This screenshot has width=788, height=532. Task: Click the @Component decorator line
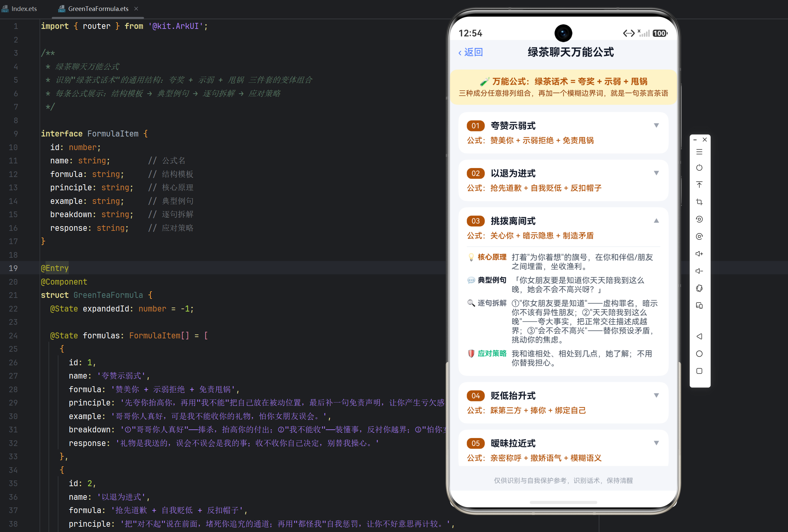pos(64,282)
